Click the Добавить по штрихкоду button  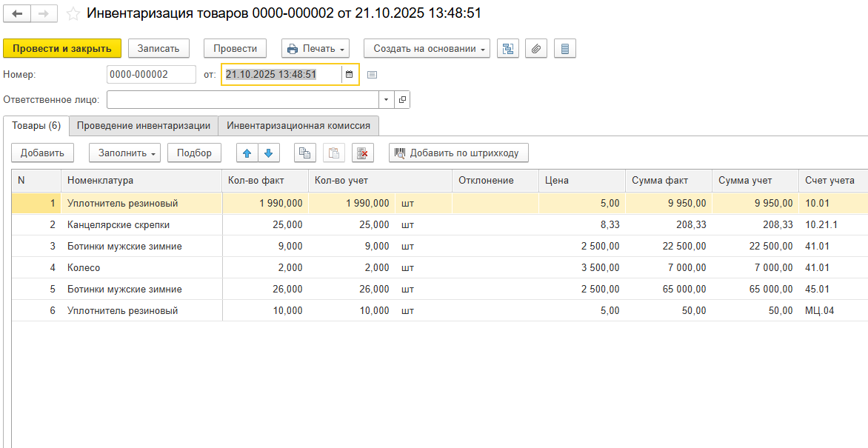(458, 153)
